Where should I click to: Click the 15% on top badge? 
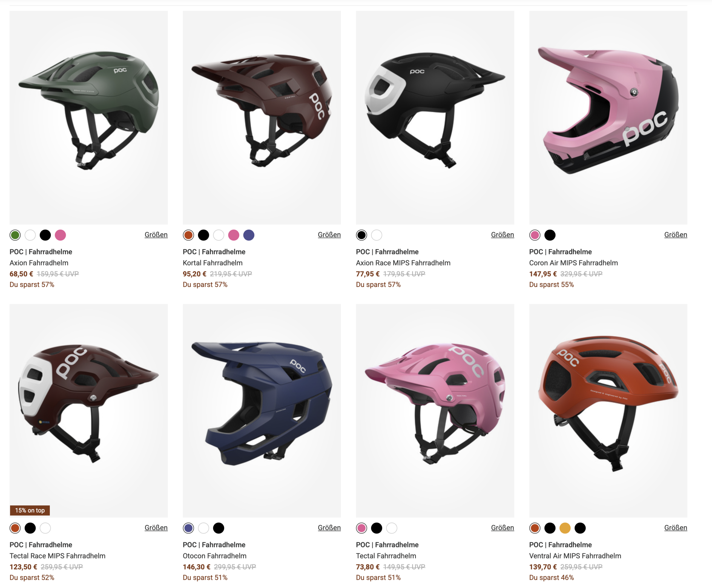(30, 510)
